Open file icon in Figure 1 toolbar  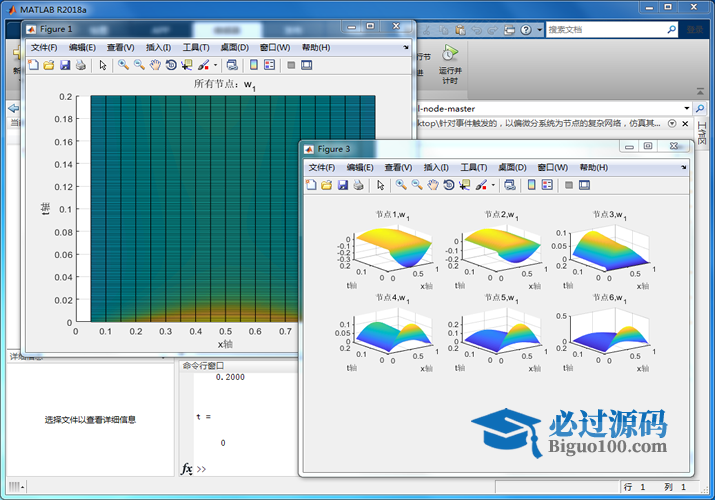pyautogui.click(x=49, y=65)
